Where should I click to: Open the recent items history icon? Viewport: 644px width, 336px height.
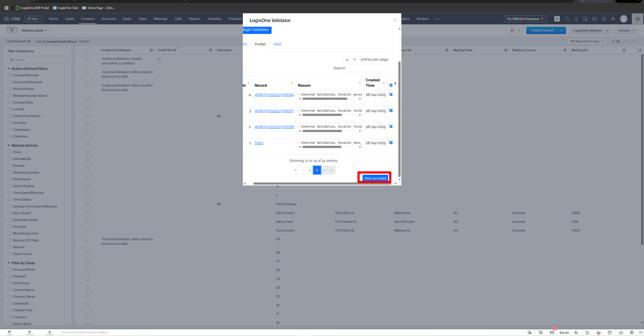621,332
